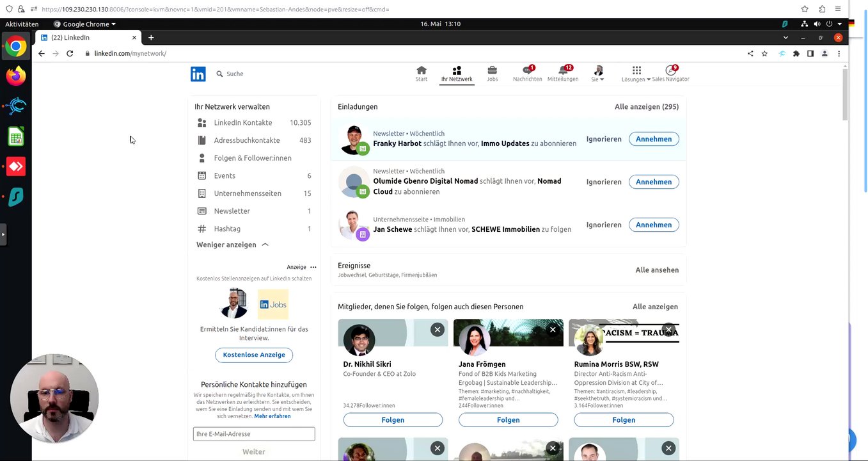Click the Kostenlose Anzeige button
The image size is (868, 461).
254,355
